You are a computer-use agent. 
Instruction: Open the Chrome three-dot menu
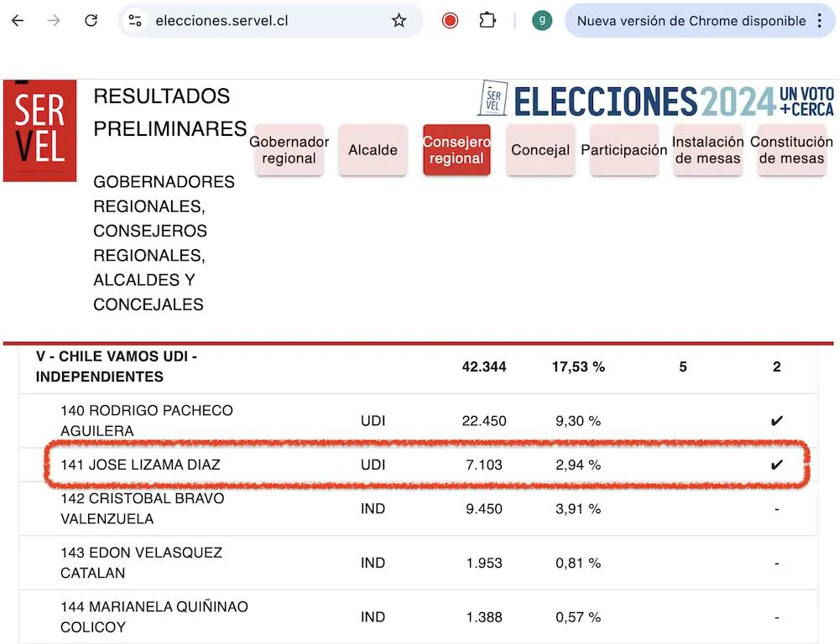821,20
